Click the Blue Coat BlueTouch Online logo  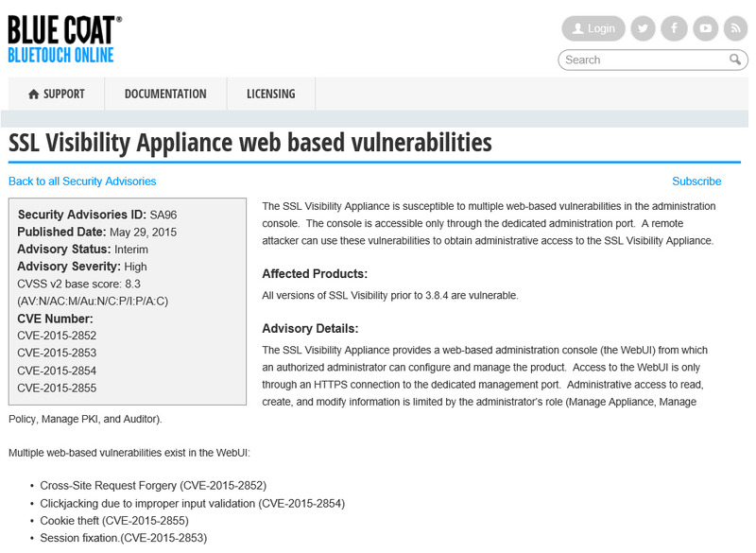click(x=63, y=39)
